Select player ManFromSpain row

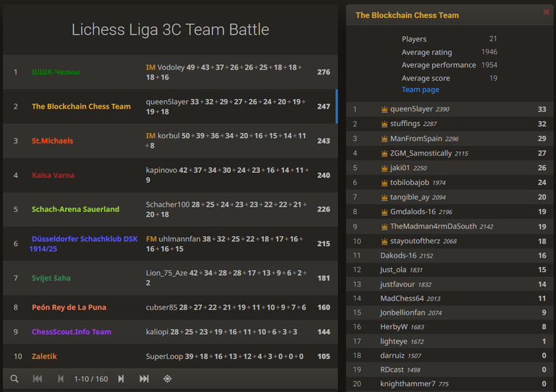point(450,138)
